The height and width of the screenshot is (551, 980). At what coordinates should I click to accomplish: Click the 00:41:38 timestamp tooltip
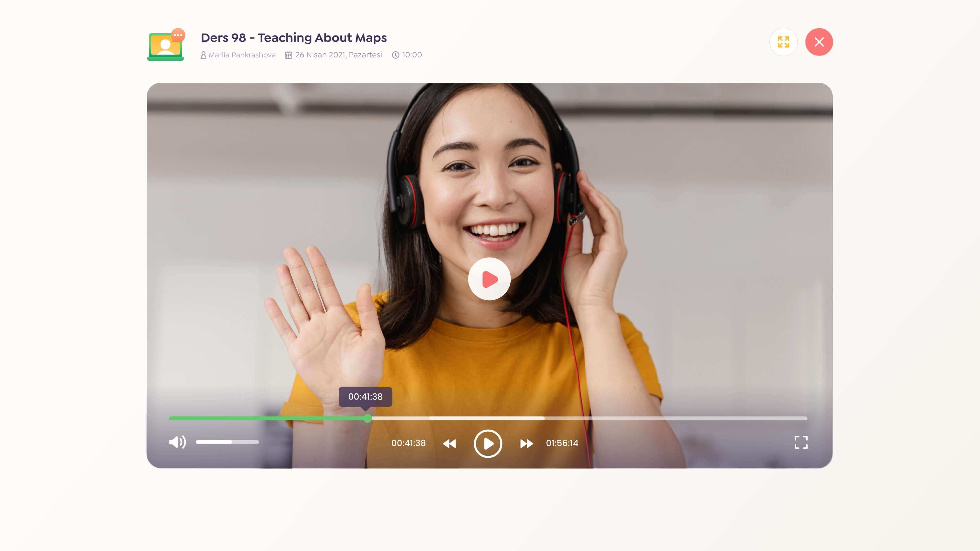pyautogui.click(x=365, y=397)
